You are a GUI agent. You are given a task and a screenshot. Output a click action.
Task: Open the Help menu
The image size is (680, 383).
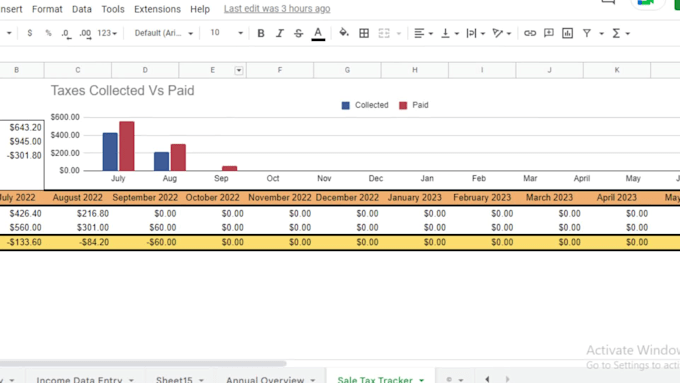tap(200, 9)
